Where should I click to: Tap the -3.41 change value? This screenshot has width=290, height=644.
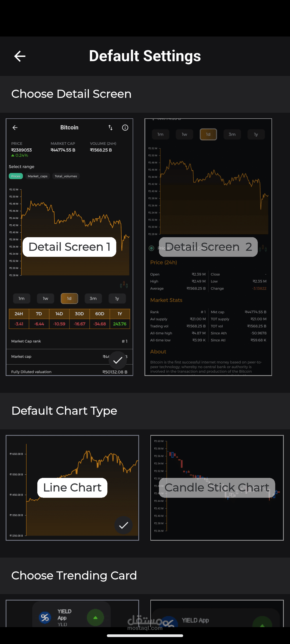(x=19, y=324)
